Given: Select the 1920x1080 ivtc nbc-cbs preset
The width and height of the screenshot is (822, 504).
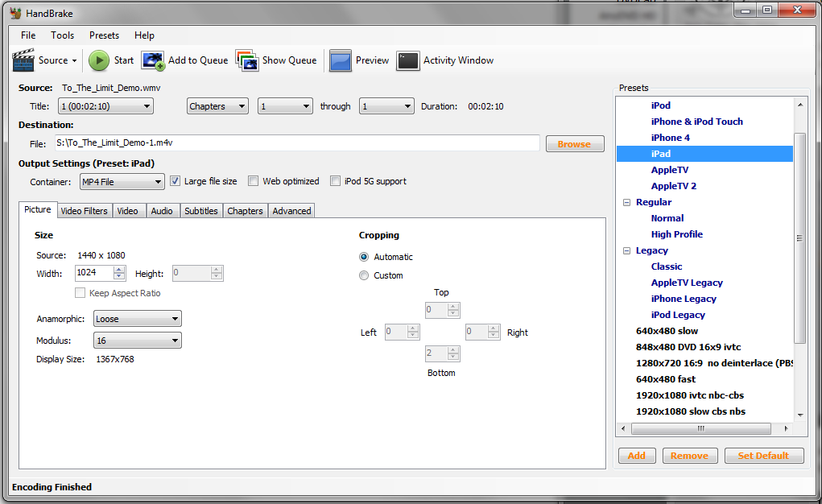Looking at the screenshot, I should (690, 395).
